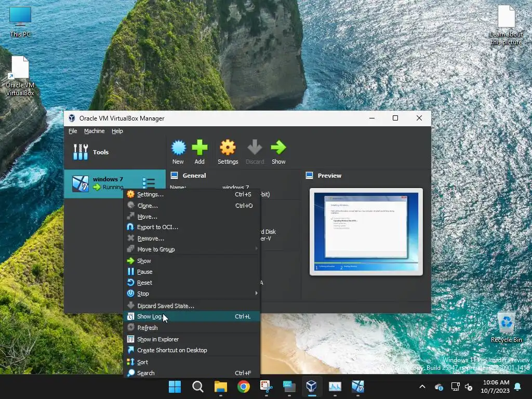Click the Preview section monitor icon
532x399 pixels.
(x=310, y=176)
